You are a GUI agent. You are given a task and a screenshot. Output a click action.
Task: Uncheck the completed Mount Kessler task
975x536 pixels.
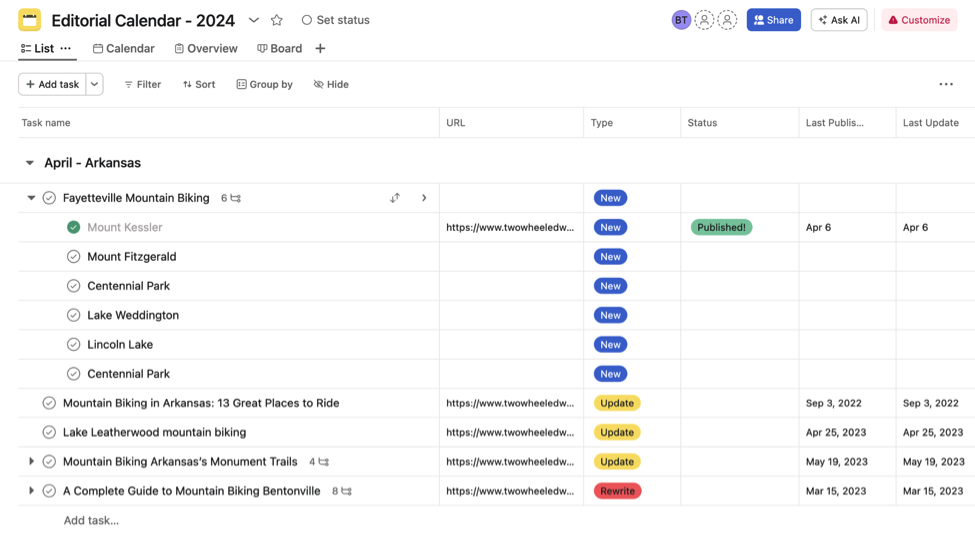coord(73,227)
